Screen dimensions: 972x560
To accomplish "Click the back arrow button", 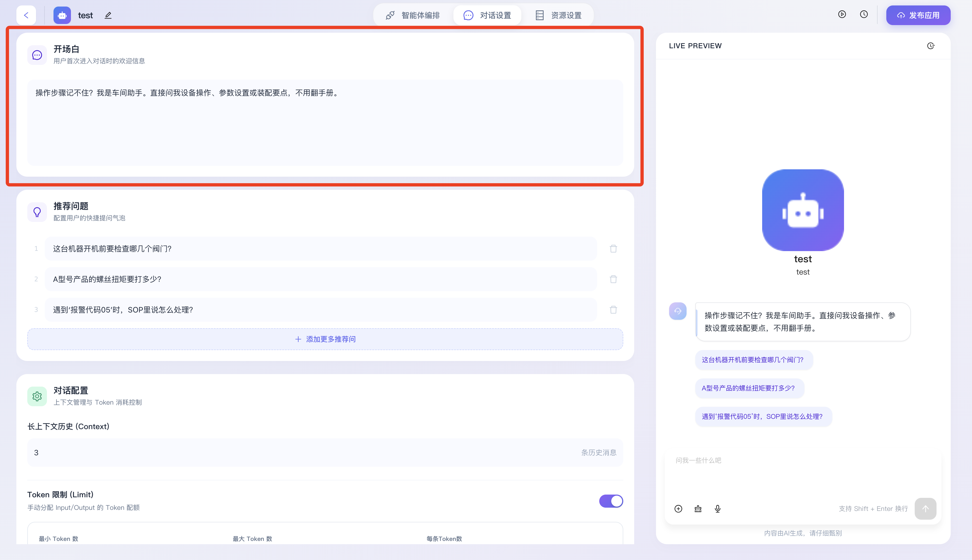I will 26,15.
